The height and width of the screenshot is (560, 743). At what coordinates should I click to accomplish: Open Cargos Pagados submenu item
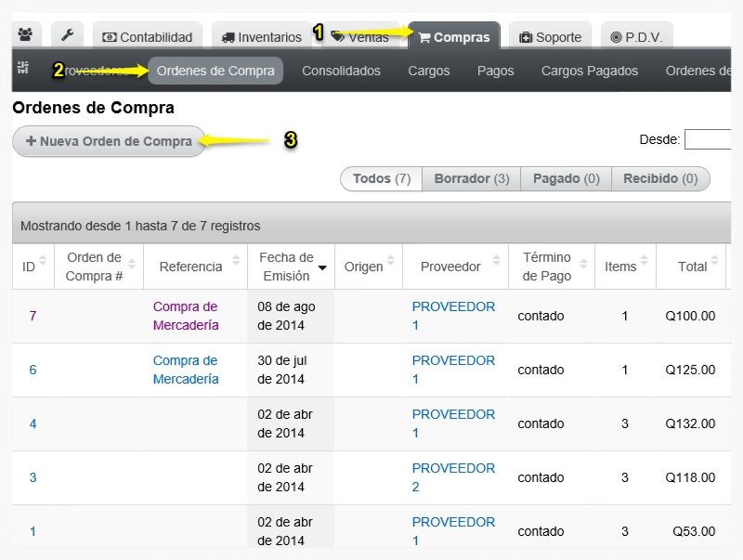(590, 71)
